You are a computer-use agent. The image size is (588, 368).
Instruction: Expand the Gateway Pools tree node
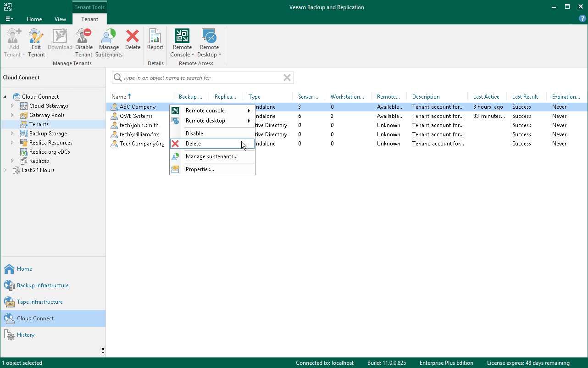[12, 115]
